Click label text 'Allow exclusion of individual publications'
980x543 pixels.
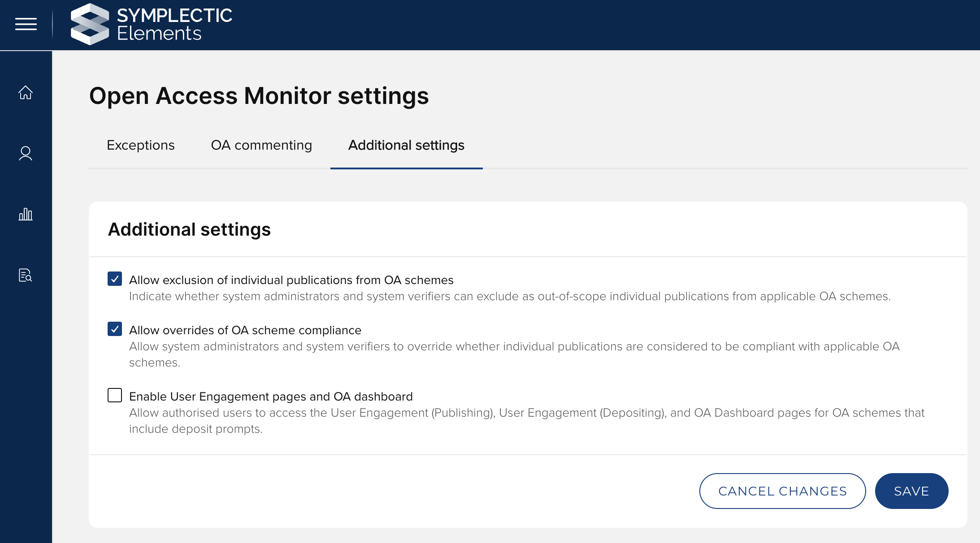click(x=291, y=280)
